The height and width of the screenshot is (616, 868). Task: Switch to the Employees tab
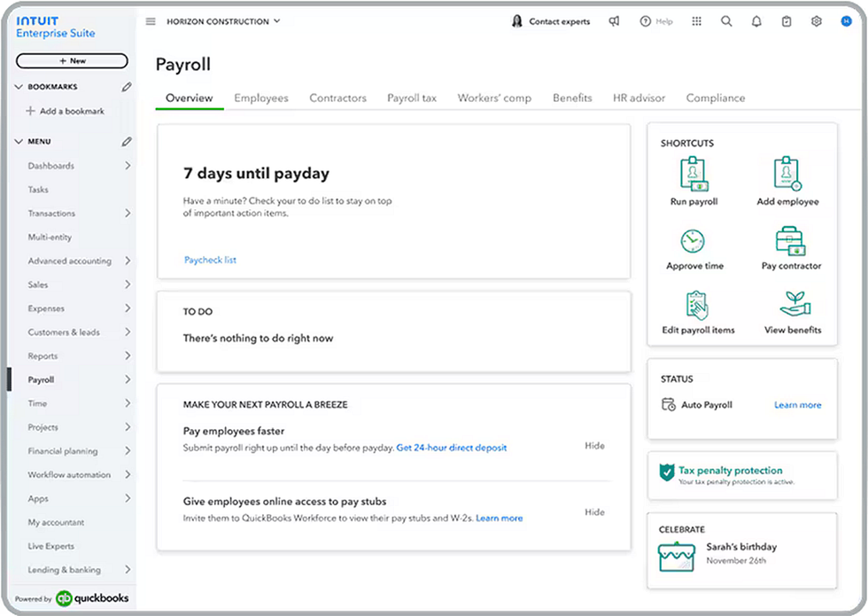261,98
